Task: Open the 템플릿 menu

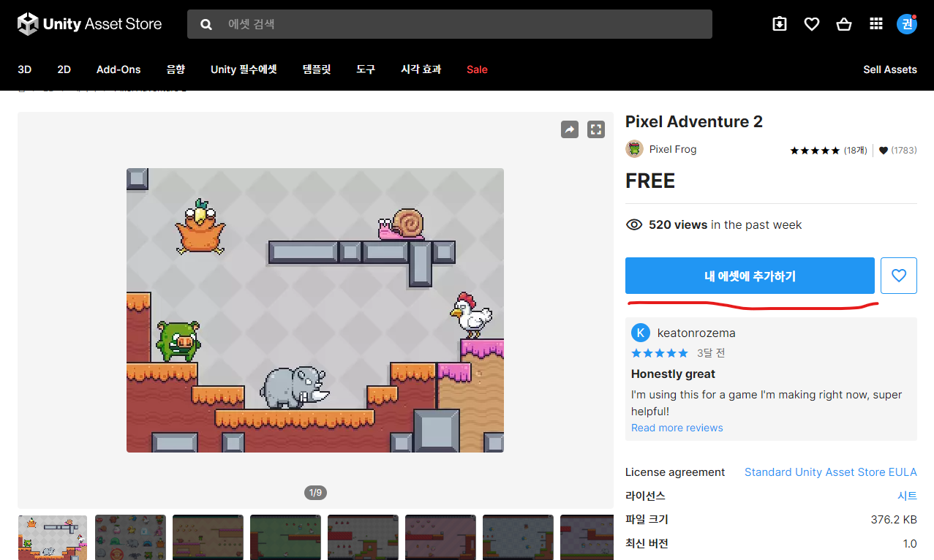Action: pyautogui.click(x=317, y=69)
